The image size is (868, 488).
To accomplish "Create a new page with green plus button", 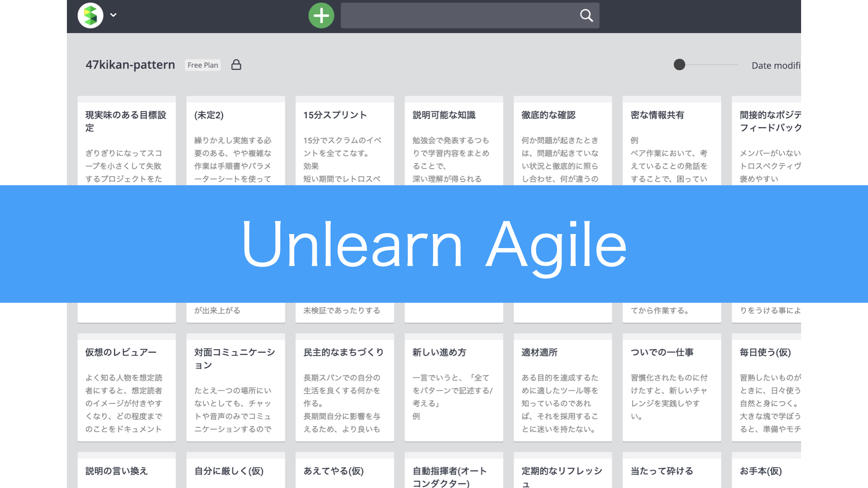I will 321,15.
